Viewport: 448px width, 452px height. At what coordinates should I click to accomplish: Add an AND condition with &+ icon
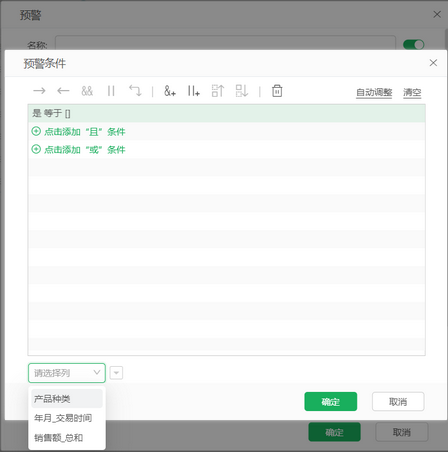(170, 91)
